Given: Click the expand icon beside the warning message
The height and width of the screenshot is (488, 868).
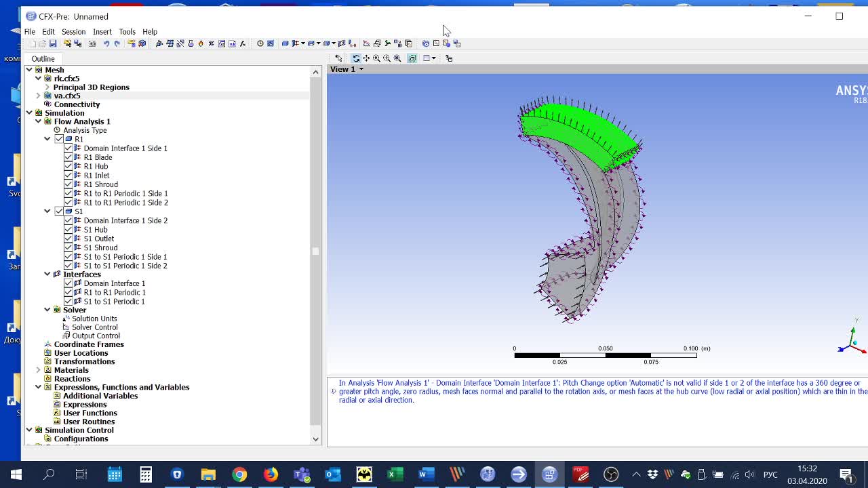Looking at the screenshot, I should click(x=333, y=391).
